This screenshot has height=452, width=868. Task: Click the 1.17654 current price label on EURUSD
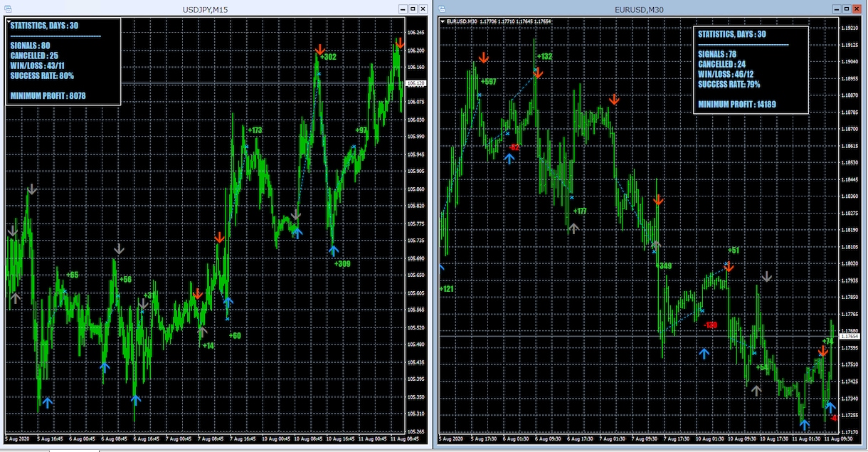point(850,336)
